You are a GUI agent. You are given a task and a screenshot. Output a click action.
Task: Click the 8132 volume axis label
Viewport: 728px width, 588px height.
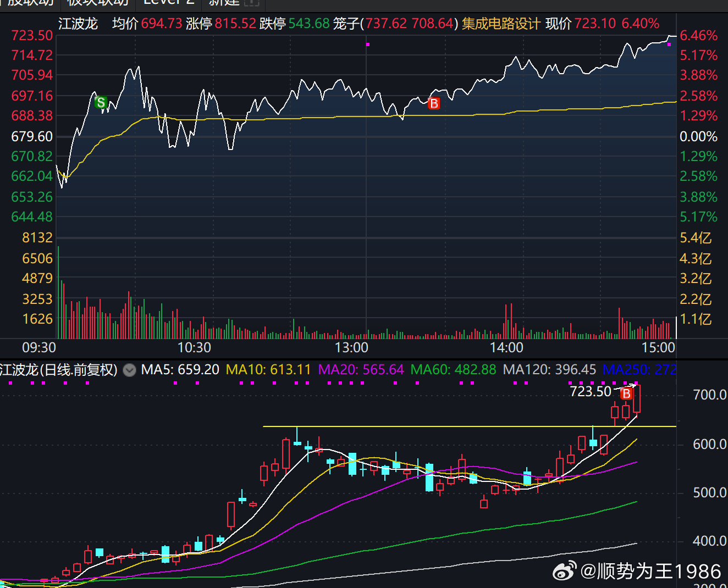click(37, 238)
